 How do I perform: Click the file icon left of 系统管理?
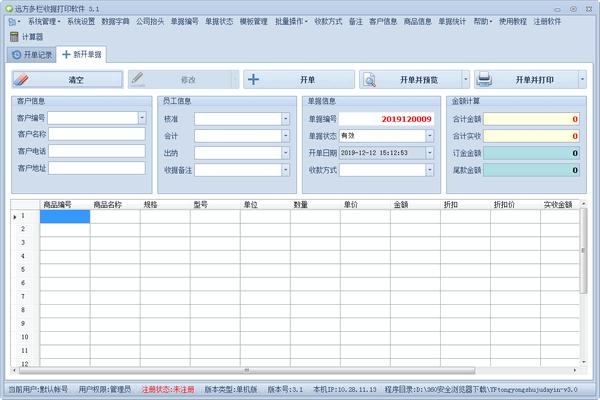[x=12, y=22]
